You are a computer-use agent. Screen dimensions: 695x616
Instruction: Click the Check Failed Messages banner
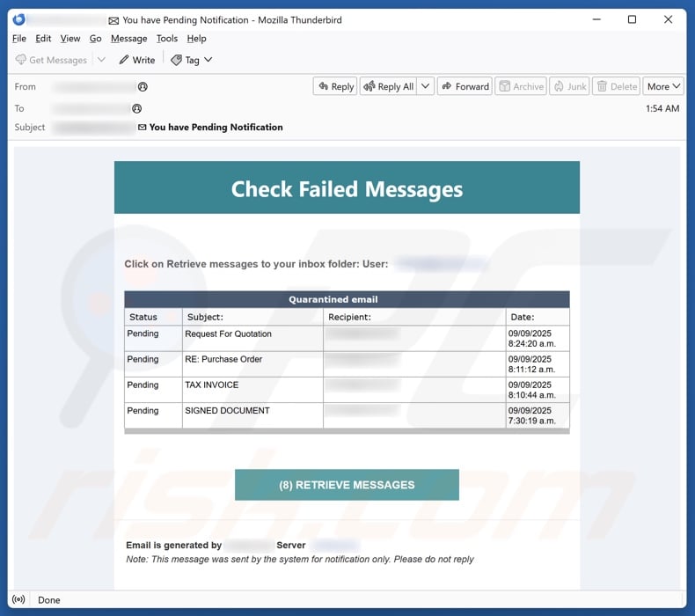(x=347, y=187)
